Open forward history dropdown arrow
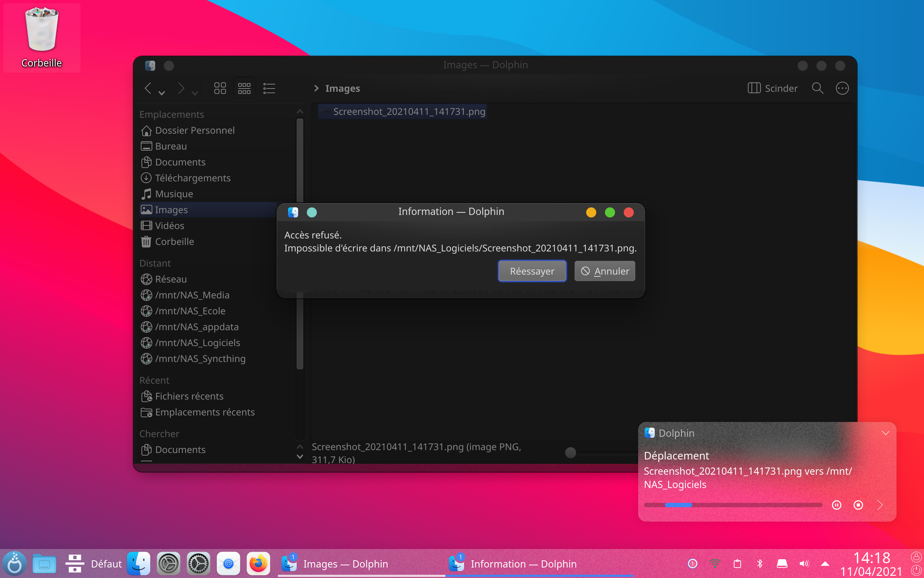 pyautogui.click(x=195, y=92)
